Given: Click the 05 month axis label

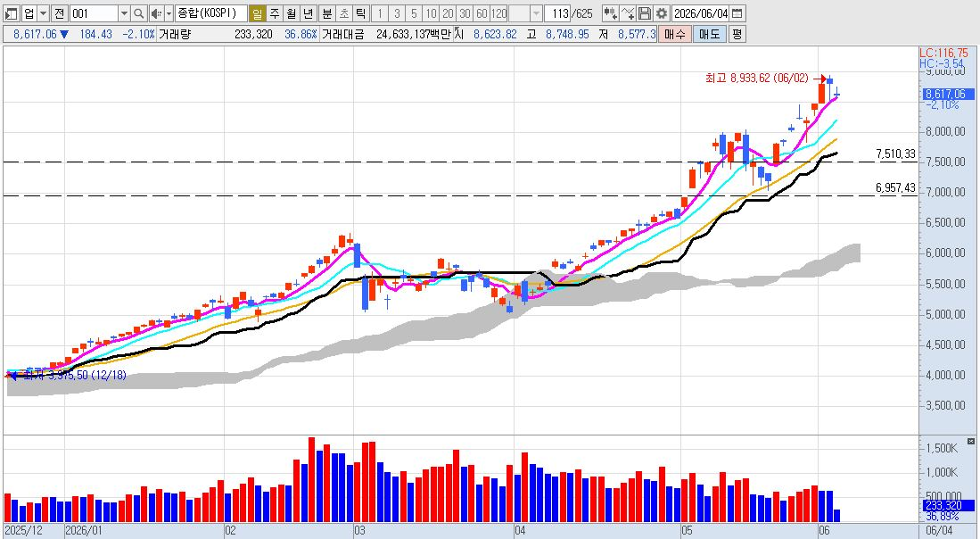Looking at the screenshot, I should (687, 531).
